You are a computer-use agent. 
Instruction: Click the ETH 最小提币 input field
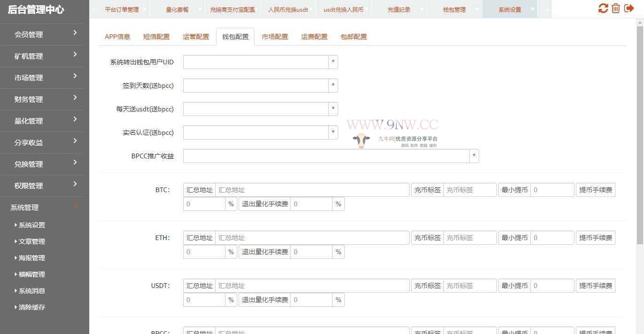(x=552, y=238)
